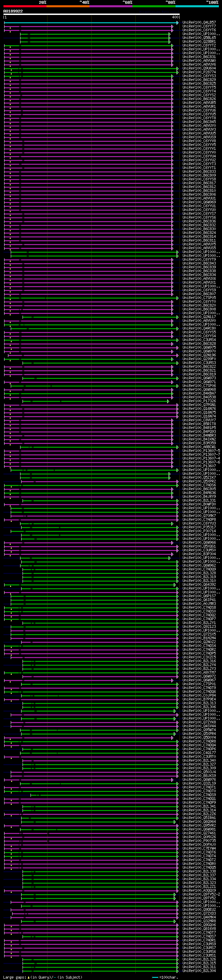Click hit UniRef100_B6C831
222x980 pixels.
pos(199,57)
